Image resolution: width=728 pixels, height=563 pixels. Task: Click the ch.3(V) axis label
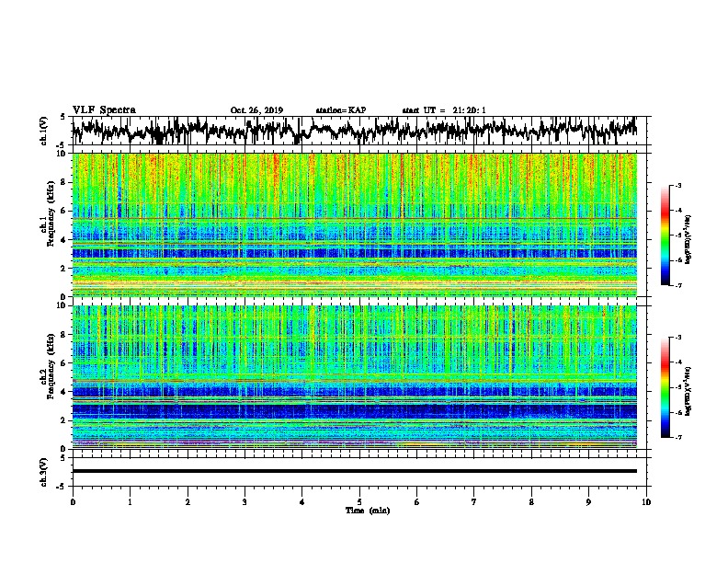(43, 472)
